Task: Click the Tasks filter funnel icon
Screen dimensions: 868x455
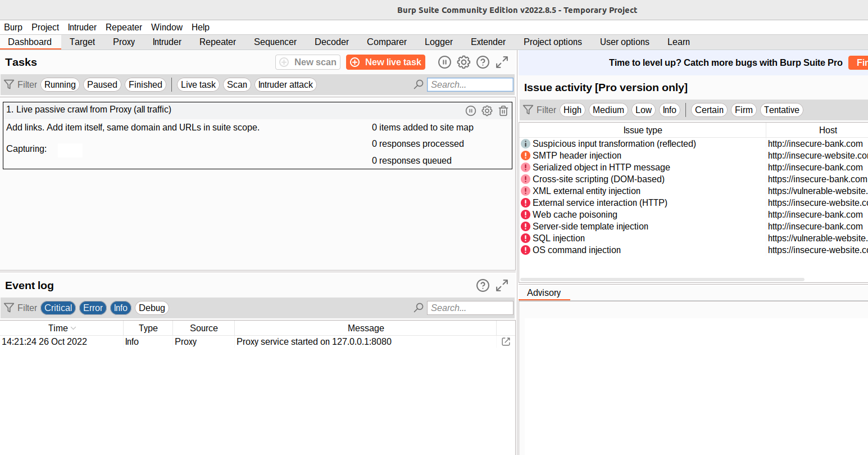Action: [9, 84]
